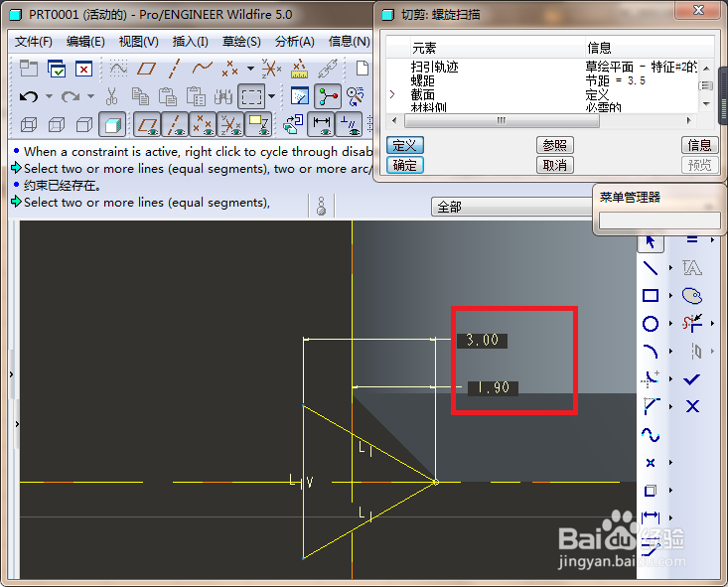Toggle datum planes visibility
This screenshot has height=587, width=728.
click(x=147, y=124)
